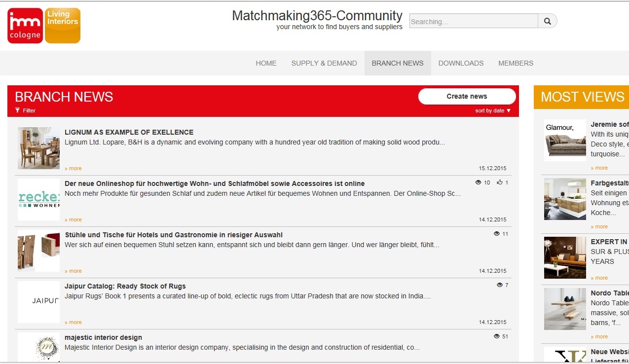The width and height of the screenshot is (629, 364).
Task: Go to the HOME menu
Action: coord(266,63)
